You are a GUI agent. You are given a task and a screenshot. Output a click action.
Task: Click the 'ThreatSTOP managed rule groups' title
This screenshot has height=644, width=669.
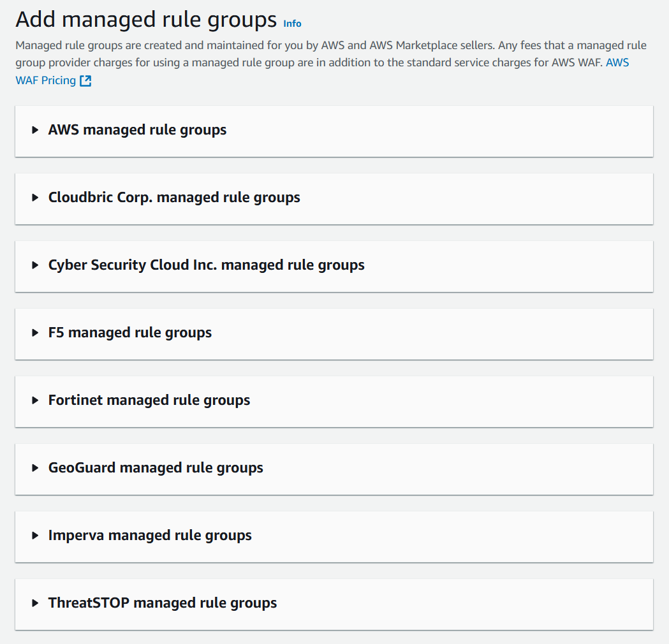click(x=163, y=603)
